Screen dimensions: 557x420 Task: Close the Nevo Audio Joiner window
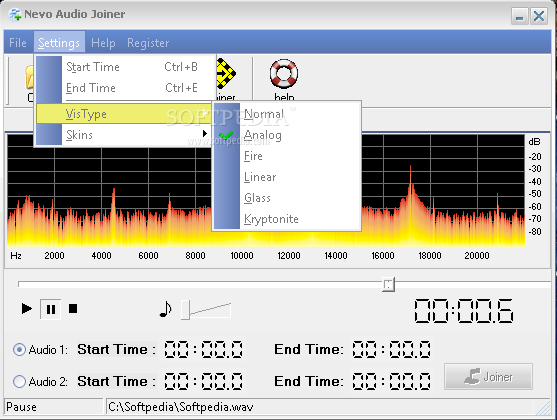click(539, 16)
